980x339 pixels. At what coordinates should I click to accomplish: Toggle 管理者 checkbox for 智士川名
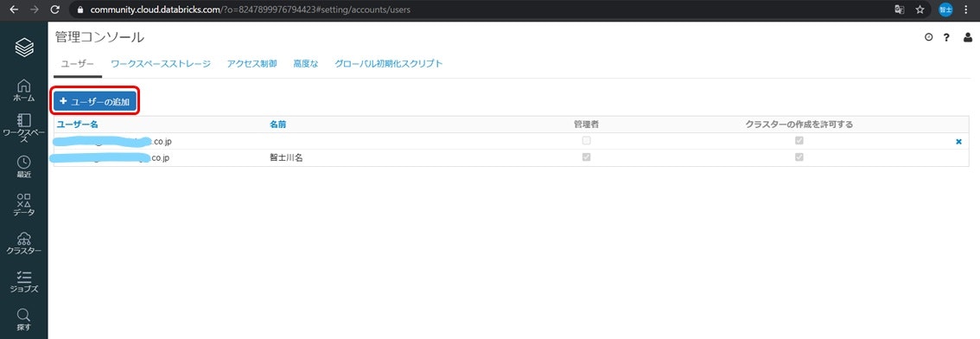[586, 157]
